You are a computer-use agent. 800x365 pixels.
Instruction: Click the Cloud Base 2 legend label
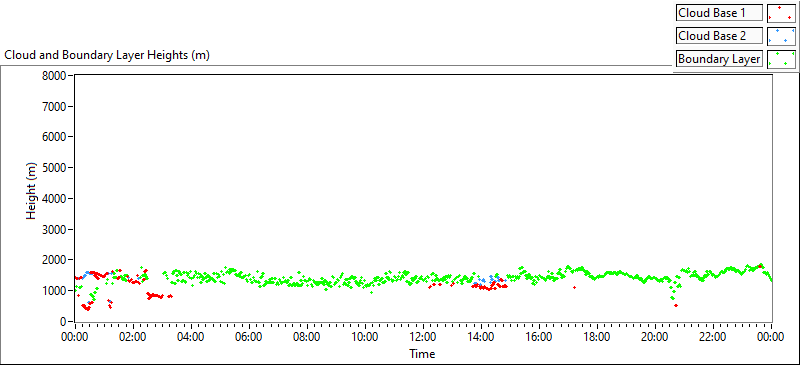[719, 36]
